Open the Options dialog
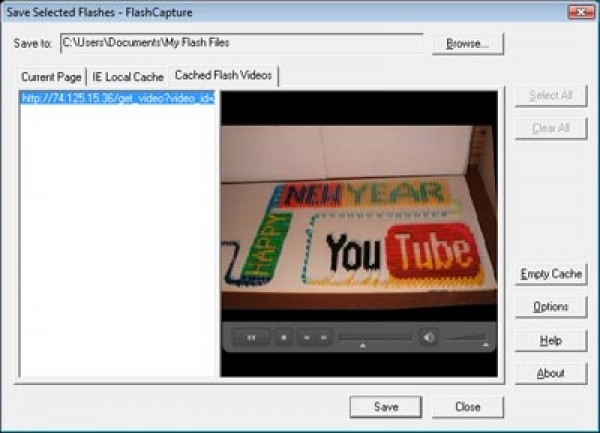 click(551, 307)
